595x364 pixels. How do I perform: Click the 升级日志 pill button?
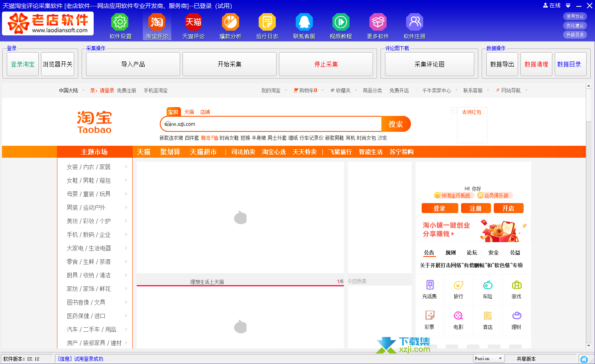click(575, 35)
